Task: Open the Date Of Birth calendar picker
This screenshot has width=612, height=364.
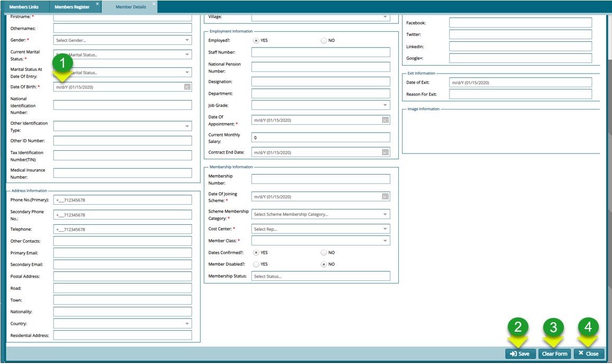Action: pyautogui.click(x=187, y=87)
